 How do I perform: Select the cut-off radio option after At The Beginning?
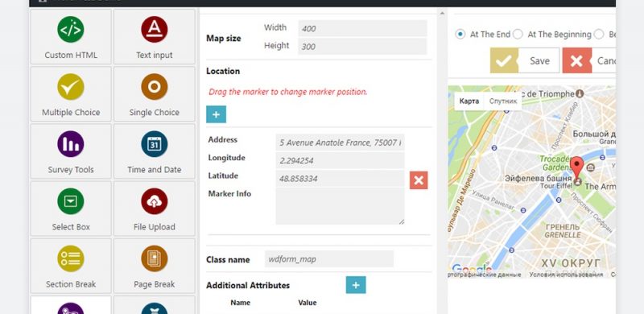pyautogui.click(x=599, y=34)
